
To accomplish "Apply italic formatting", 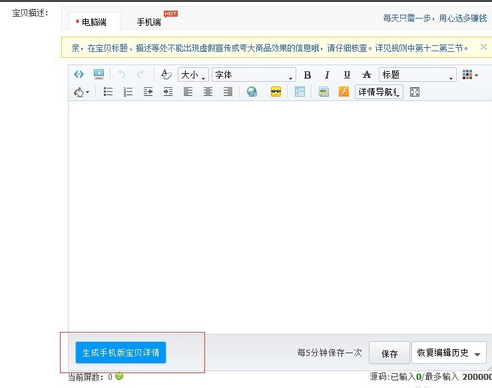I will (327, 75).
